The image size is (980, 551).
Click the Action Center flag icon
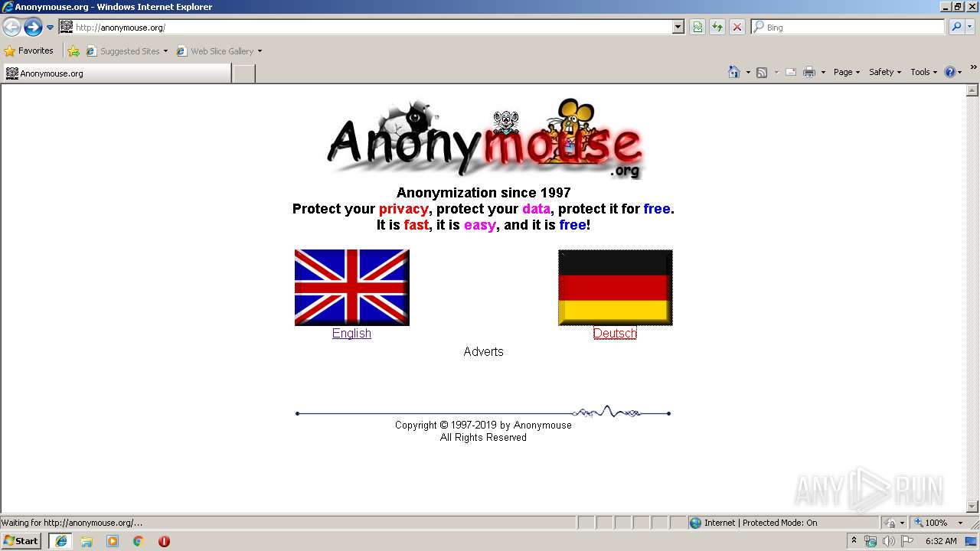coord(907,541)
